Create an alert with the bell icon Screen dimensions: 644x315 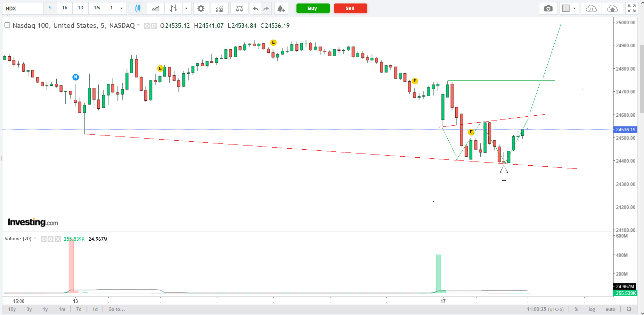(281, 8)
